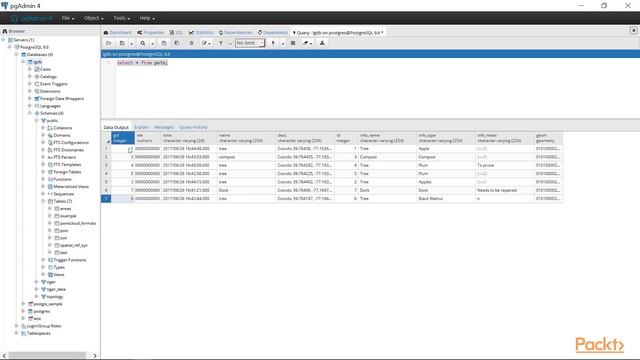Collapse the Databases (4) tree node

coord(16,55)
